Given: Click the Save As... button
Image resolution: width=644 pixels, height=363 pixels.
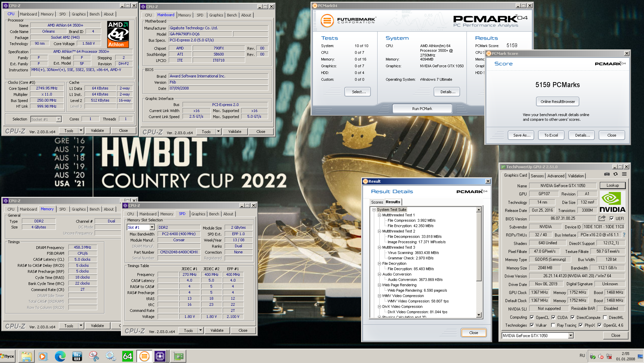Looking at the screenshot, I should (522, 135).
